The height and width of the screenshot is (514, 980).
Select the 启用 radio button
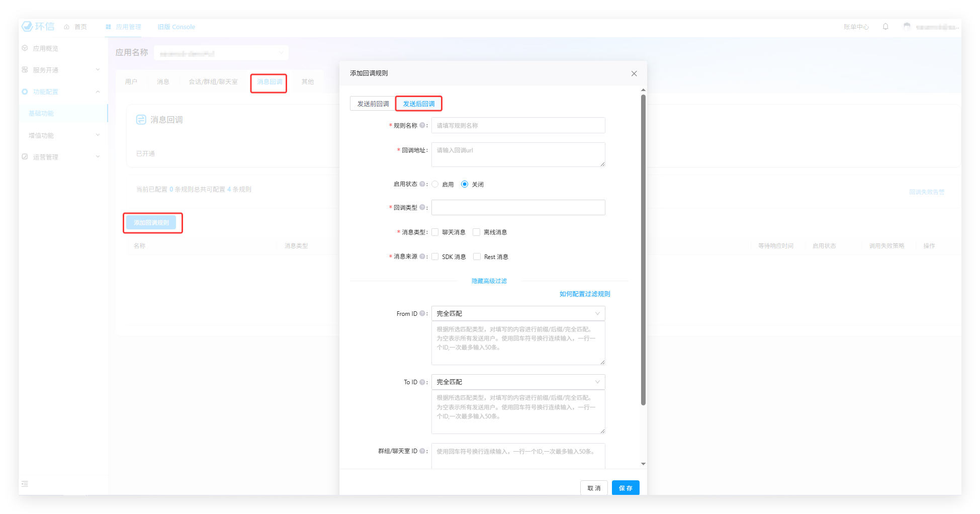435,184
